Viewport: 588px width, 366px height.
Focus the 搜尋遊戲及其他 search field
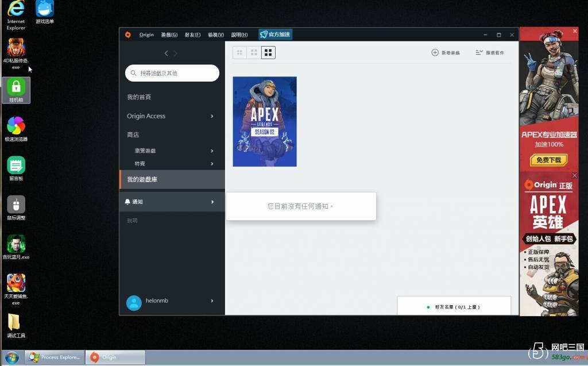172,73
